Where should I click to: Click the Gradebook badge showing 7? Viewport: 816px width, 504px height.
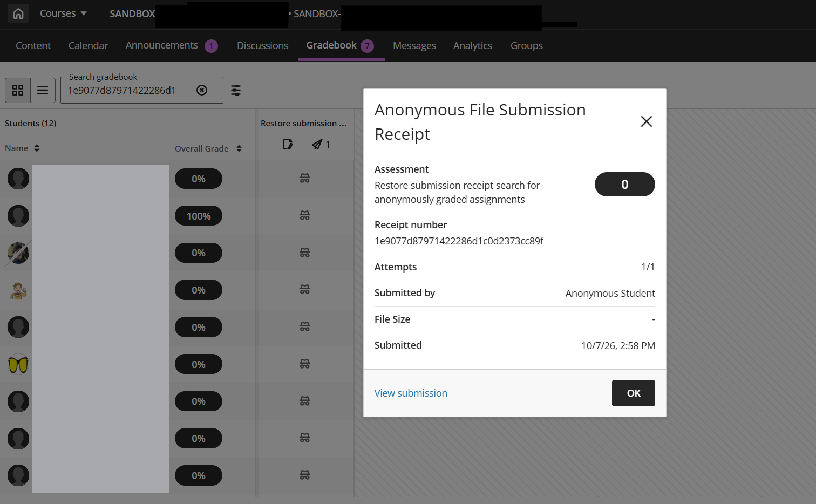point(368,46)
